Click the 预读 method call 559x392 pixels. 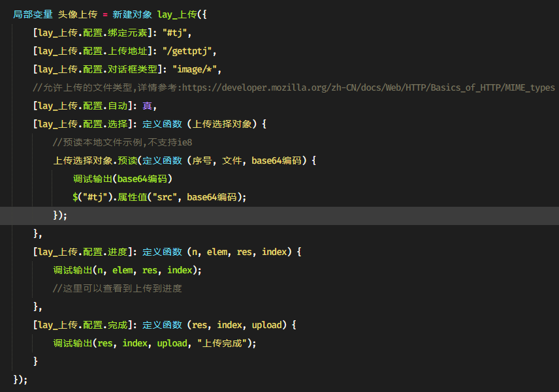(127, 160)
